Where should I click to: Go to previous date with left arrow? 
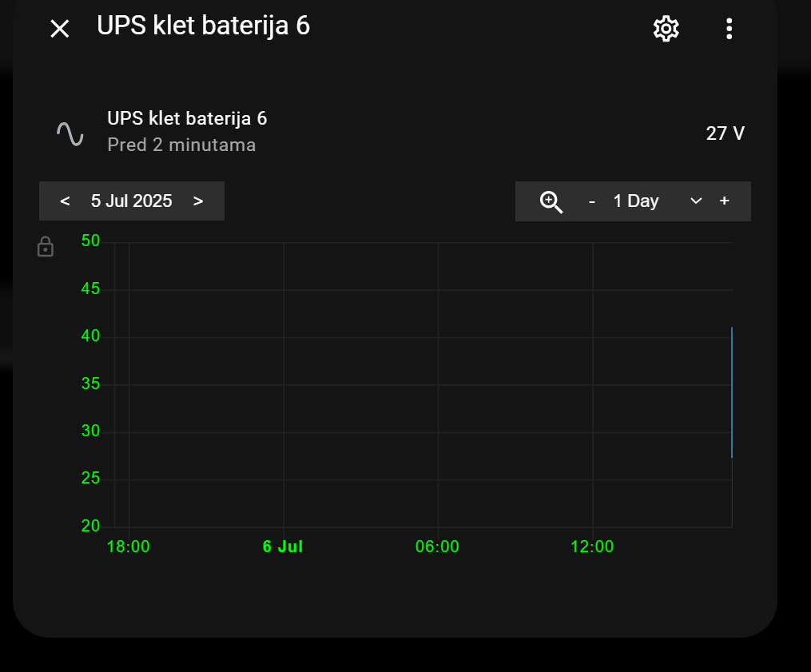pyautogui.click(x=65, y=201)
